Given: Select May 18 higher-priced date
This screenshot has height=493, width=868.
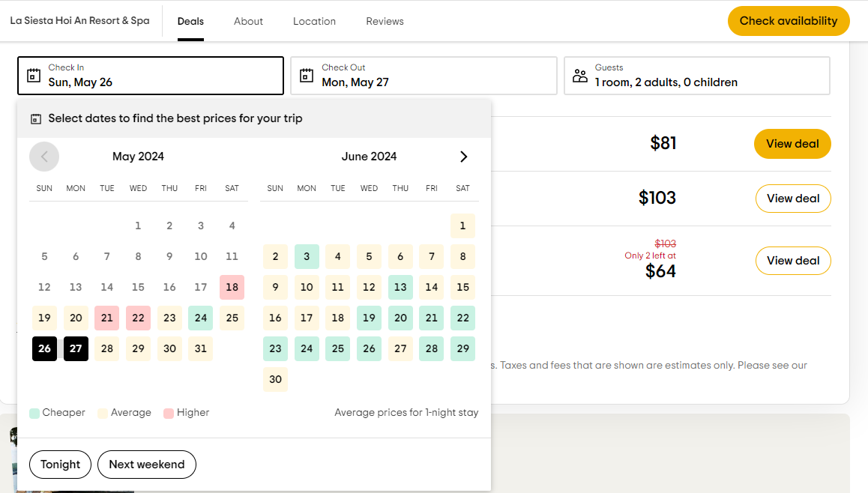Looking at the screenshot, I should coord(232,287).
